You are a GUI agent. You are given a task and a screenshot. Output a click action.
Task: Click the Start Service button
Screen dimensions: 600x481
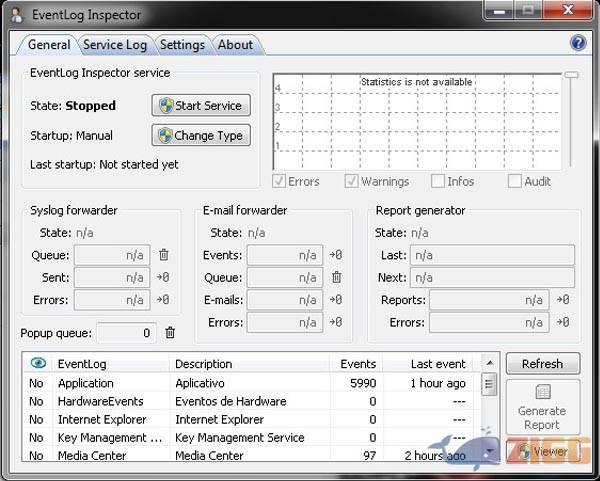(x=201, y=105)
